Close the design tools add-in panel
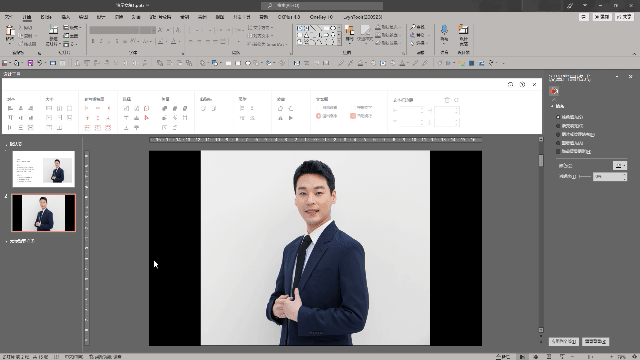This screenshot has height=360, width=640. tap(534, 84)
